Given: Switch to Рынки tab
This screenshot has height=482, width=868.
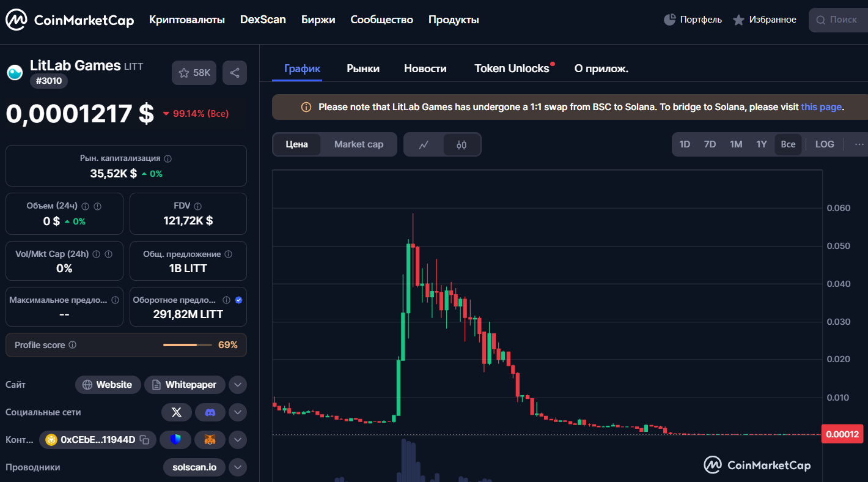Looking at the screenshot, I should (363, 69).
